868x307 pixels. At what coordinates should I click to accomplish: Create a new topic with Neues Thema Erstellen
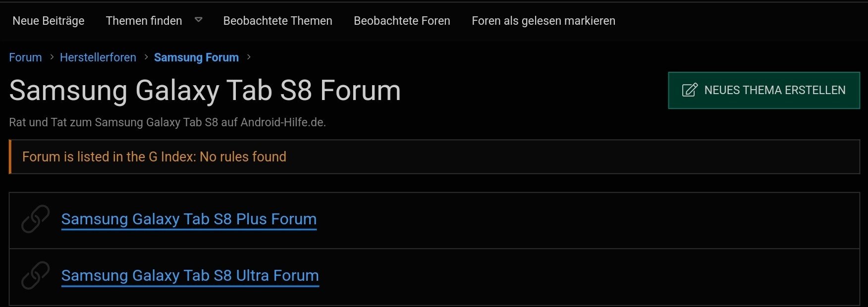[764, 90]
